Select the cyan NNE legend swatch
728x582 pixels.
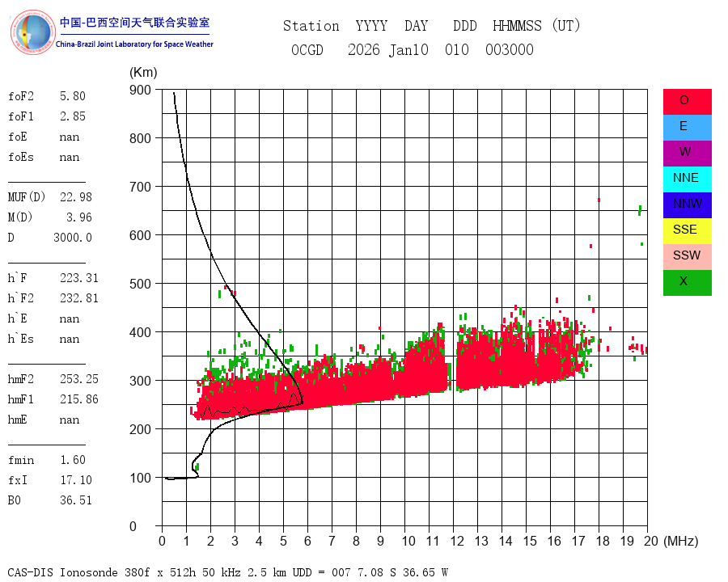point(687,179)
